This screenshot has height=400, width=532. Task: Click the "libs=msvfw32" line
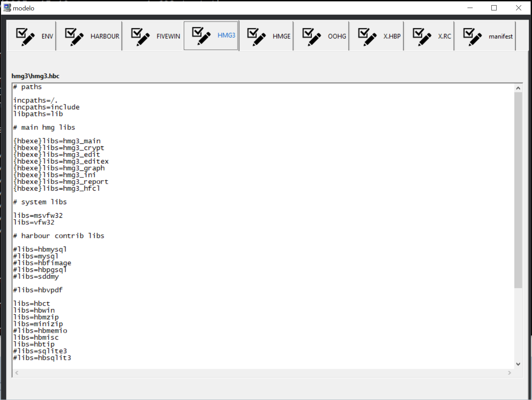click(x=38, y=216)
